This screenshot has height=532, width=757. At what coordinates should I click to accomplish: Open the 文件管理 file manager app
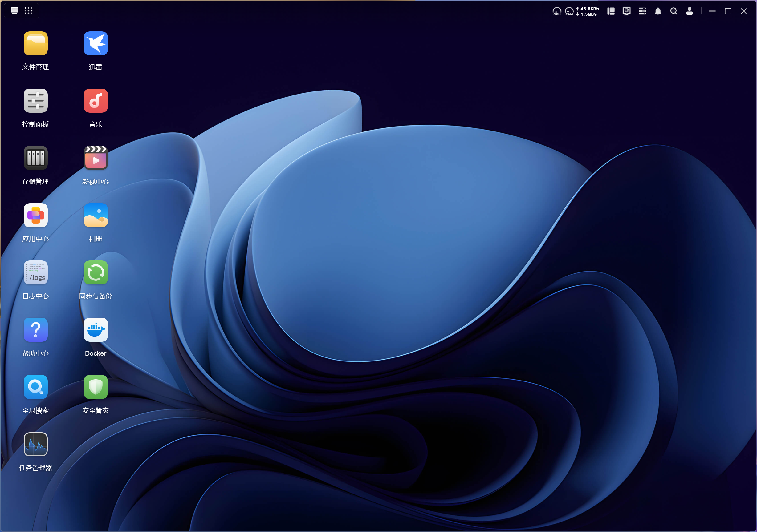pyautogui.click(x=36, y=43)
